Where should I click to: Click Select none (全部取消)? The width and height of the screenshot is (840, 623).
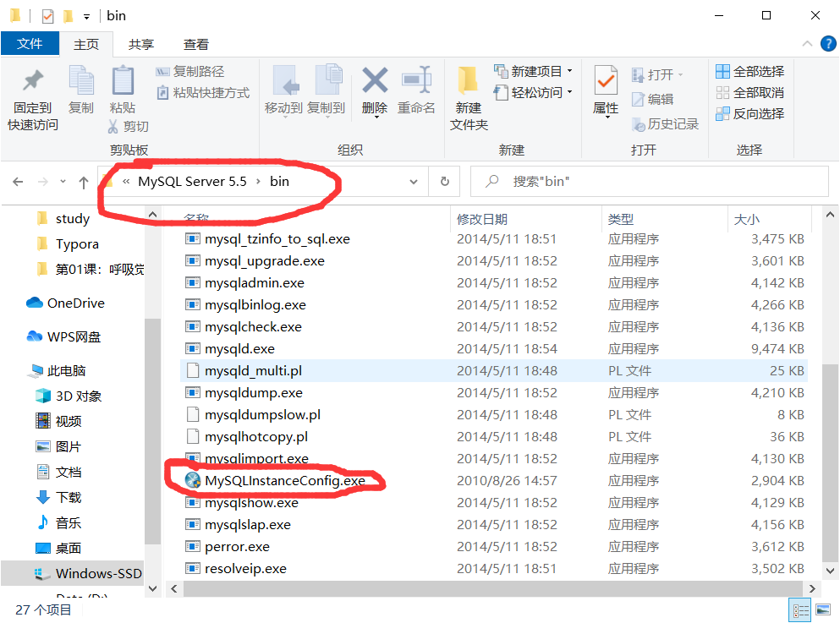tap(750, 93)
